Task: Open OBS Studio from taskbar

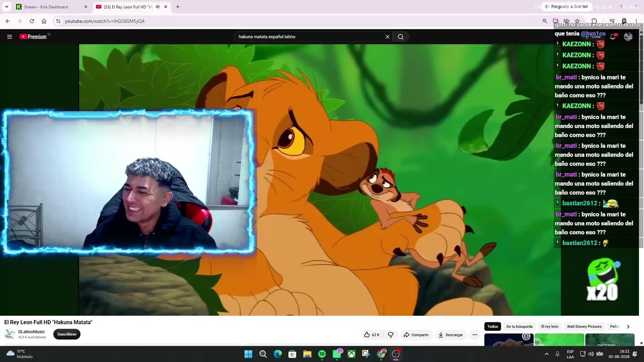Action: click(396, 354)
